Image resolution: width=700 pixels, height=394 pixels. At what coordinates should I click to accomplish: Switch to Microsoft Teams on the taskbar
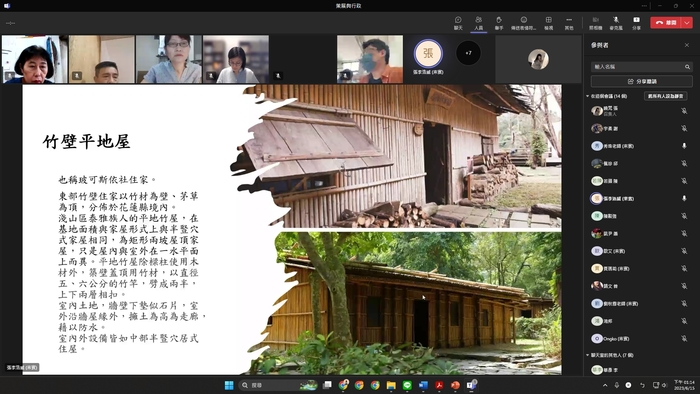(471, 385)
